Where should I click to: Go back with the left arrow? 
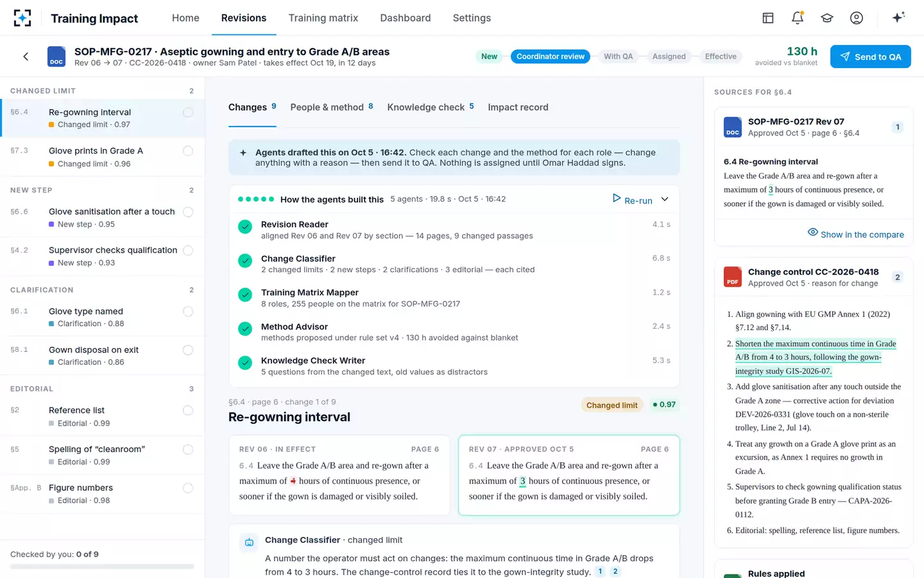pyautogui.click(x=26, y=57)
